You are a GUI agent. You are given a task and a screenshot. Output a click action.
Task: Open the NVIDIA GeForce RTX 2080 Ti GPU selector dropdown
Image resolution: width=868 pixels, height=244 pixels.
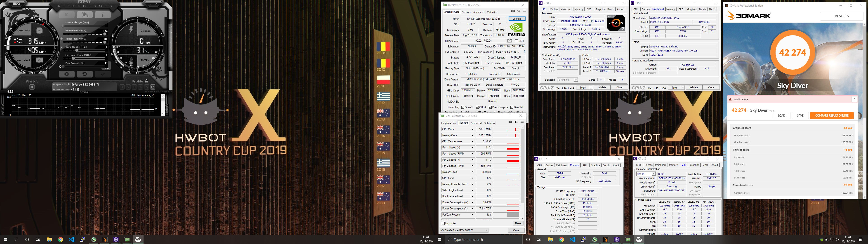464,230
